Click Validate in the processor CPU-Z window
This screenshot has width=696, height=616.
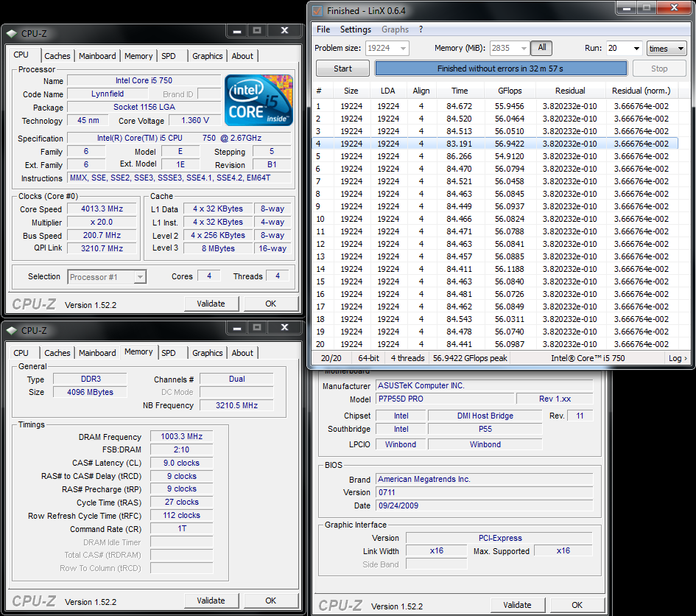(211, 304)
